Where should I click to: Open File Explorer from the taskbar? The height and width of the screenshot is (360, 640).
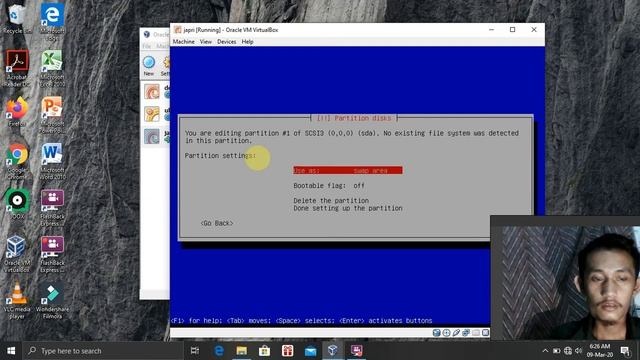click(x=241, y=351)
